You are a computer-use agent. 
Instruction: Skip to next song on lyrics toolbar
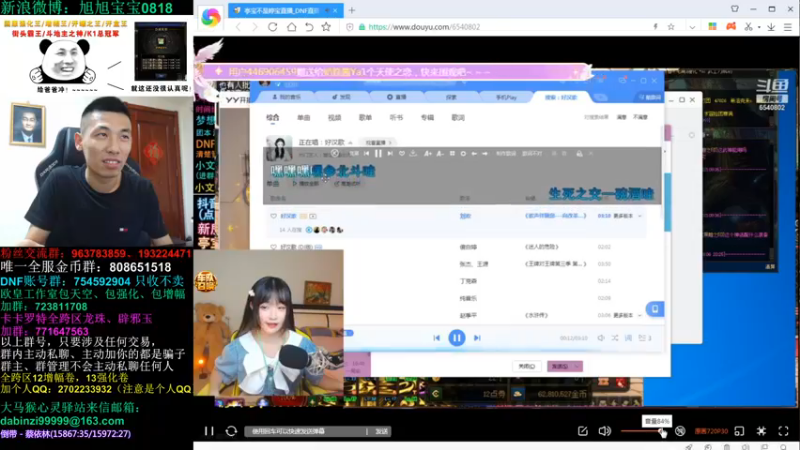point(390,153)
